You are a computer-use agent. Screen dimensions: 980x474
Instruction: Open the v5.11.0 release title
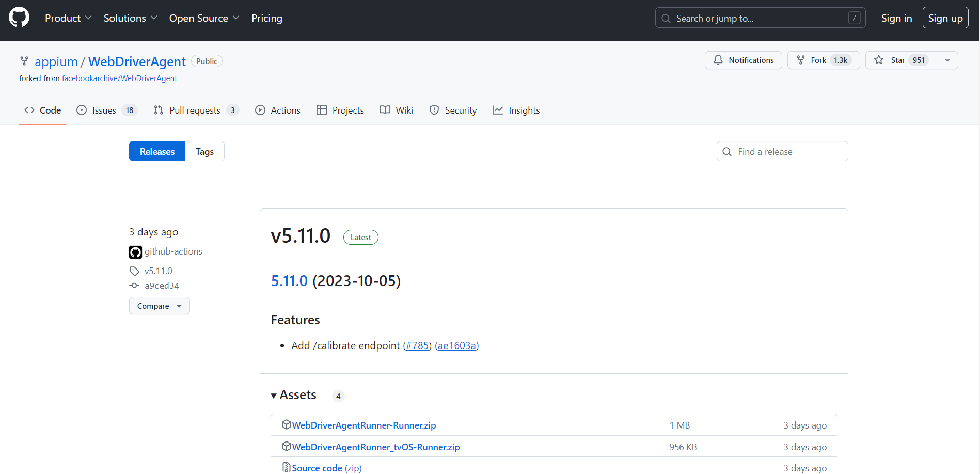301,236
